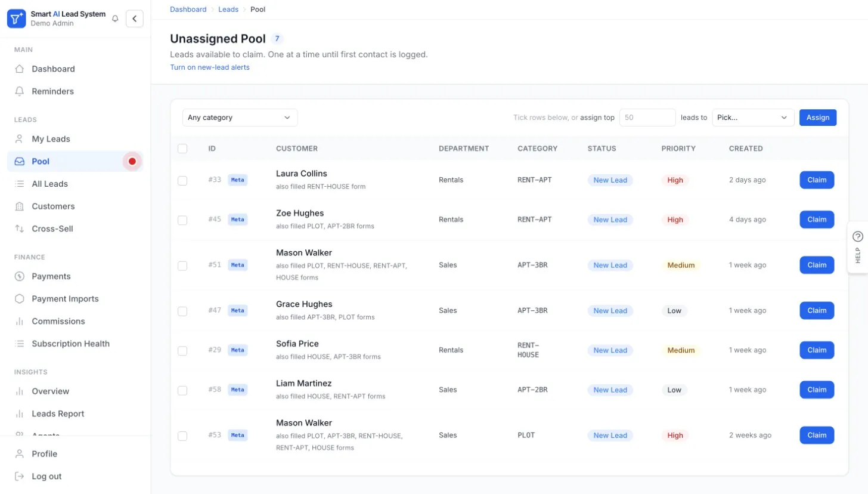Click the customer name Grace Hughes
The width and height of the screenshot is (868, 494).
click(304, 304)
